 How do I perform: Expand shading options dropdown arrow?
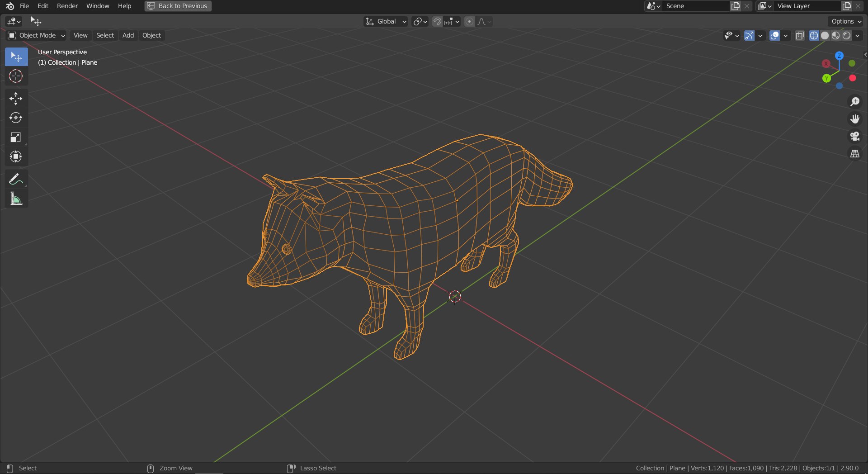pyautogui.click(x=858, y=35)
